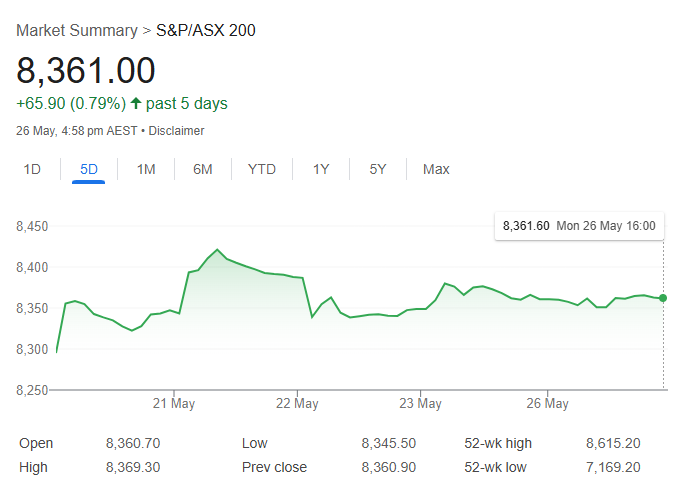Click the Low label in stats
Image resolution: width=680 pixels, height=497 pixels.
click(x=255, y=443)
